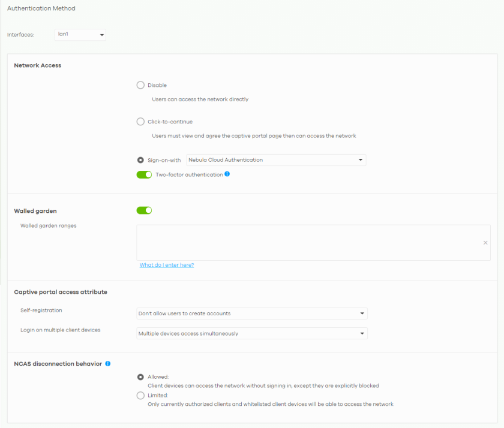Select Allowed NCAS disconnection behavior

click(x=140, y=377)
